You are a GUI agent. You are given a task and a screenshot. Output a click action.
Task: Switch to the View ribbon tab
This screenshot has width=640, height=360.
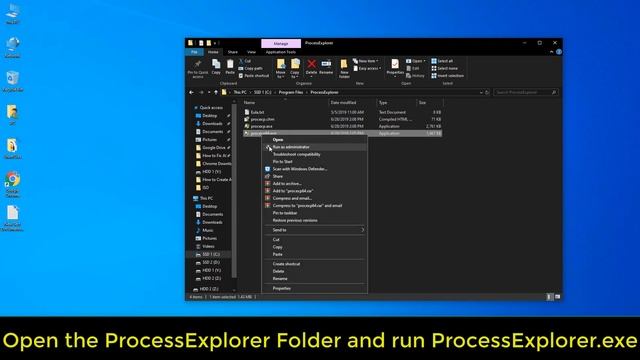(251, 52)
